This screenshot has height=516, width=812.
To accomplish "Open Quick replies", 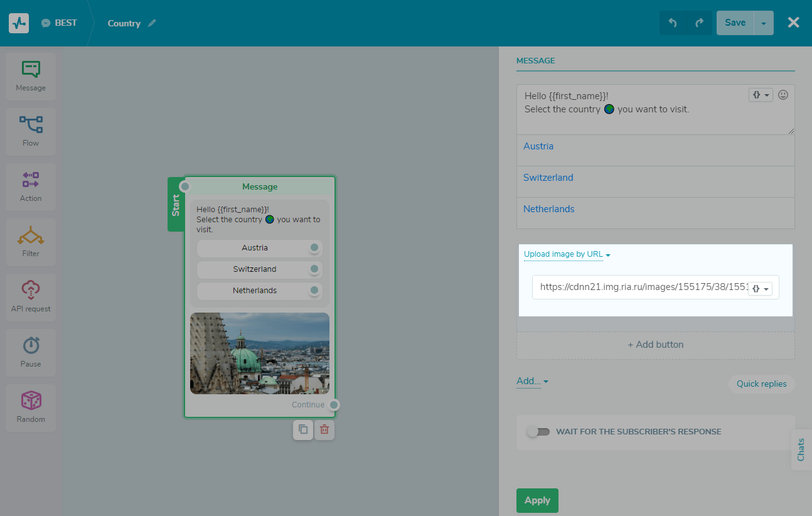I will [762, 384].
